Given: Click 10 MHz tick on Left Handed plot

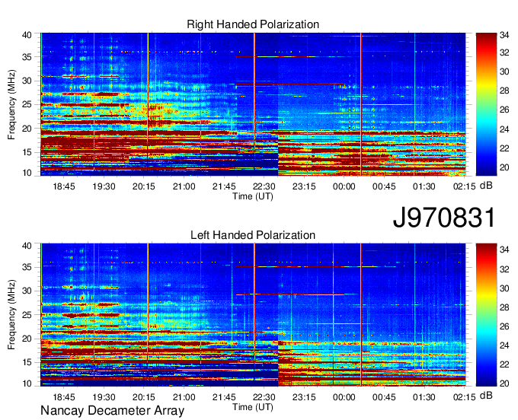Looking at the screenshot, I should coord(27,383).
